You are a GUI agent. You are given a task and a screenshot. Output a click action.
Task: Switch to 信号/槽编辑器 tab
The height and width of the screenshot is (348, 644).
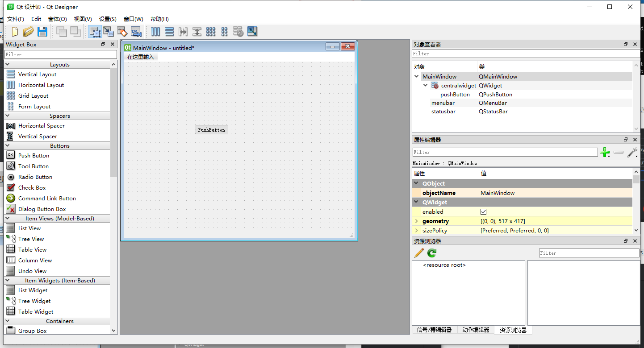(x=434, y=330)
